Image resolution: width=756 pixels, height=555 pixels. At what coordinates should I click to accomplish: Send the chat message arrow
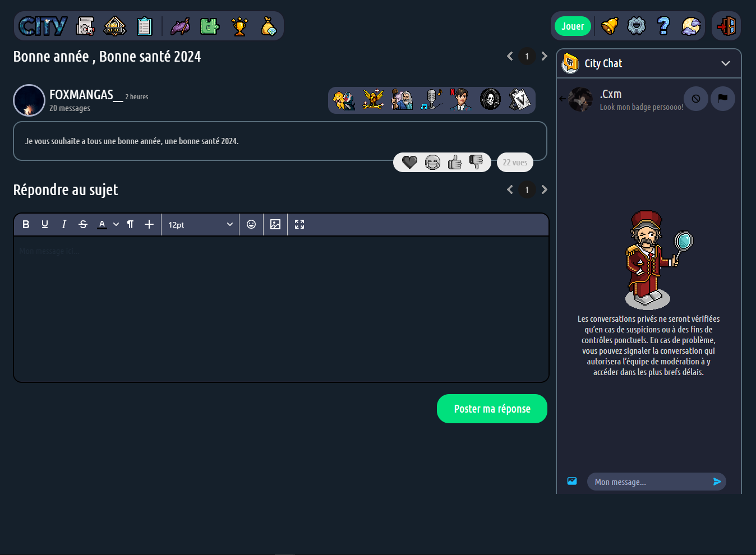(x=717, y=482)
